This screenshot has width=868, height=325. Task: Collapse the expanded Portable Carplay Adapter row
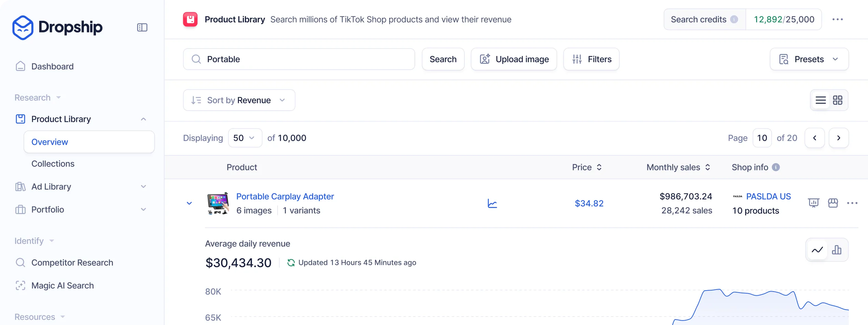(x=189, y=203)
